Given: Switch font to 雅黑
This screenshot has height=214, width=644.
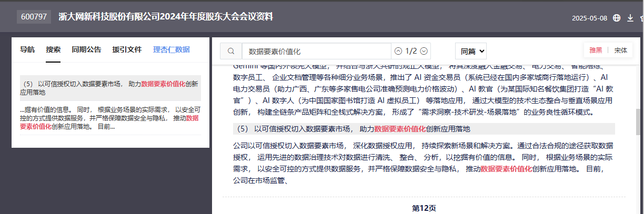Looking at the screenshot, I should pos(596,50).
